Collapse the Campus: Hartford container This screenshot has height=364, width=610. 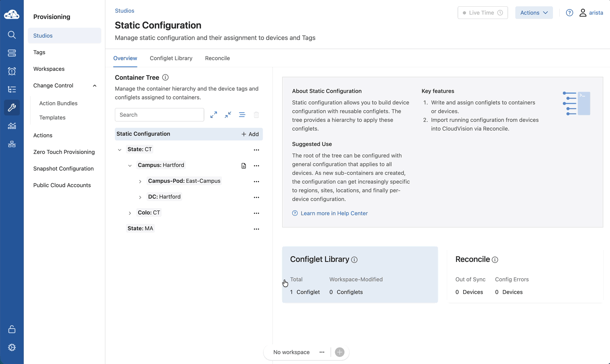pos(130,166)
